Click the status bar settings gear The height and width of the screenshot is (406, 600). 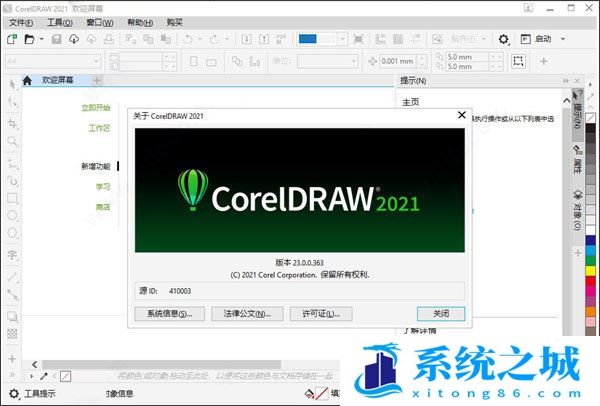pyautogui.click(x=14, y=393)
